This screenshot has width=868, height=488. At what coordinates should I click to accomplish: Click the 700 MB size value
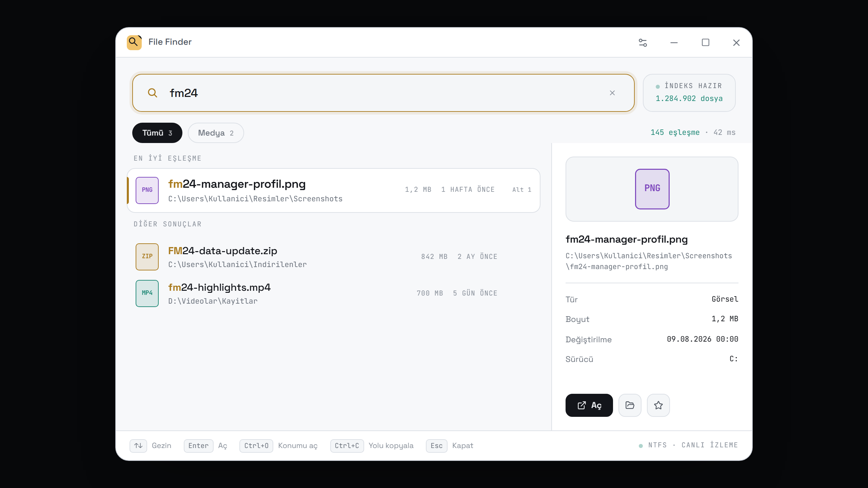pyautogui.click(x=430, y=293)
